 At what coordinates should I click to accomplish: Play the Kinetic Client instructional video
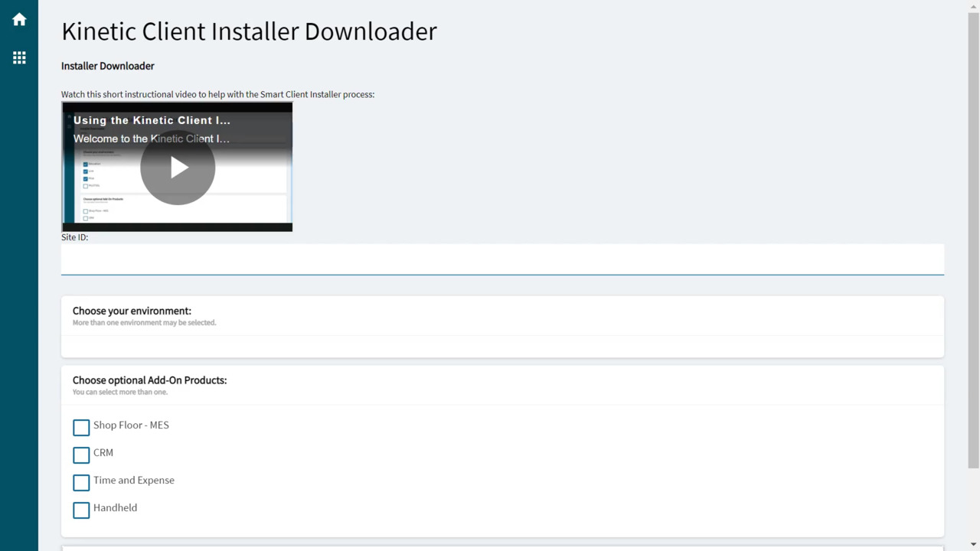pyautogui.click(x=178, y=167)
